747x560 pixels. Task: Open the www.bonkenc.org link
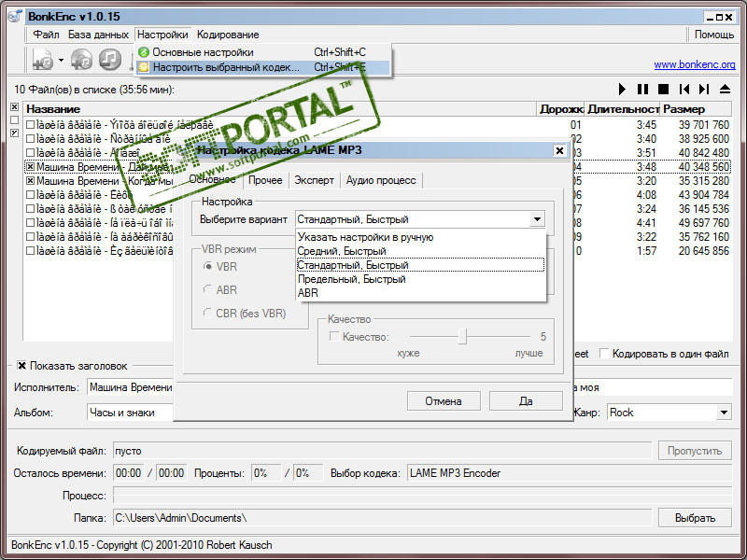point(694,64)
